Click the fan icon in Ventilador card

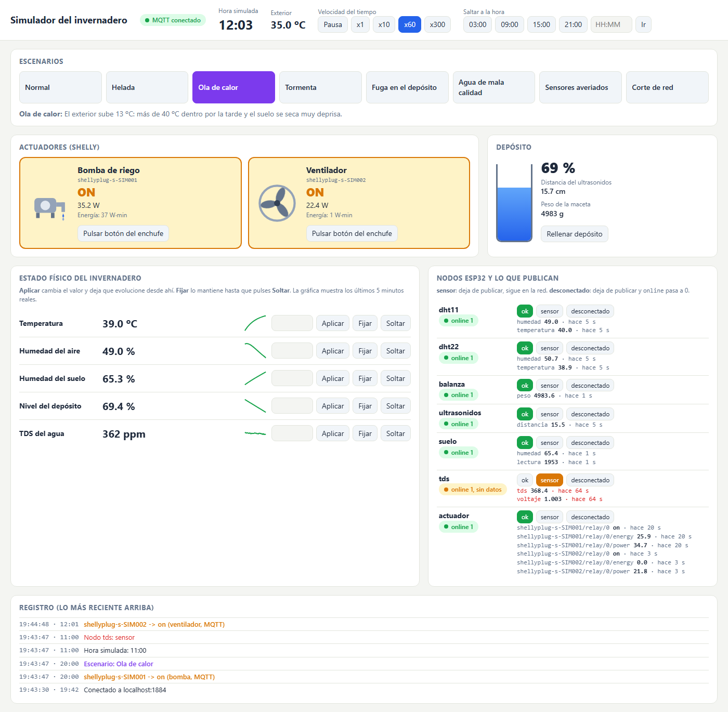tap(277, 203)
